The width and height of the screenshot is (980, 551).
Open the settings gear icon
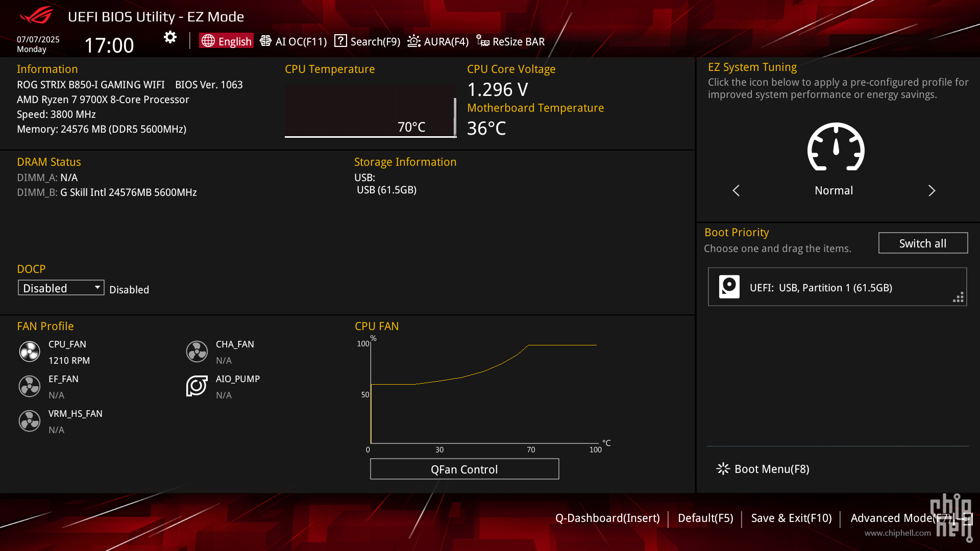(x=170, y=37)
